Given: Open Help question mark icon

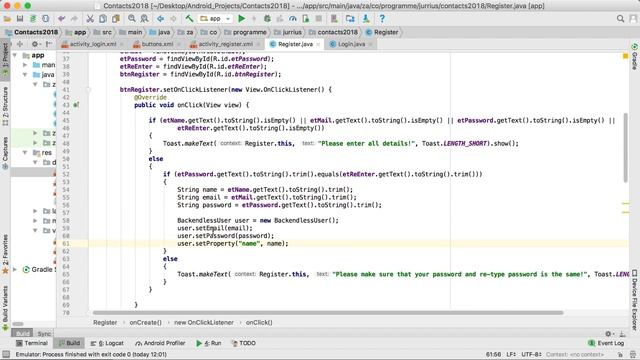Looking at the screenshot, I should click(382, 19).
